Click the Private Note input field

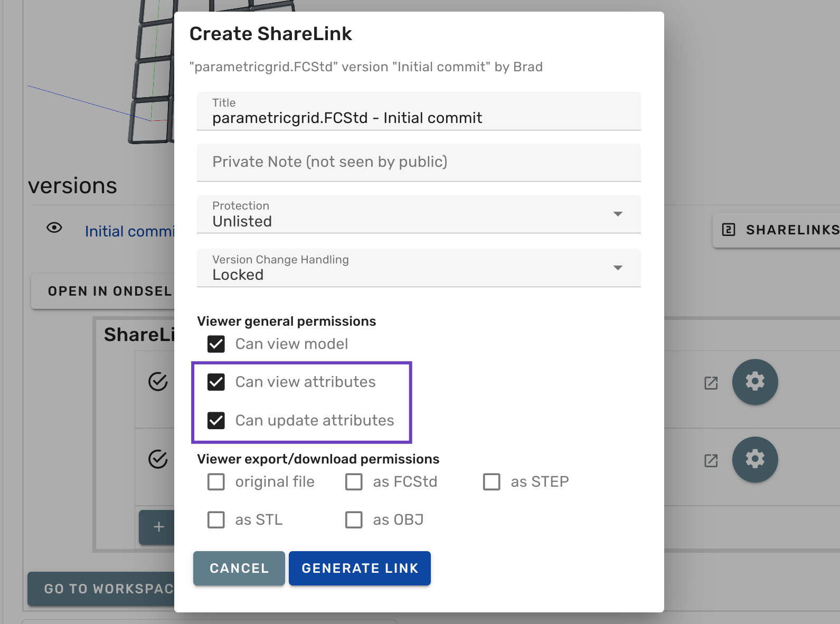point(418,162)
